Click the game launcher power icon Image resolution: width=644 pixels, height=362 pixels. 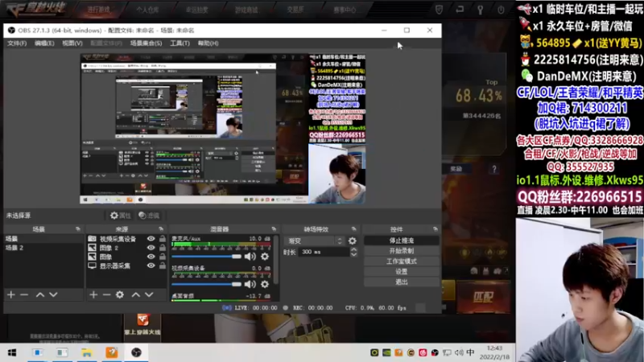click(501, 10)
